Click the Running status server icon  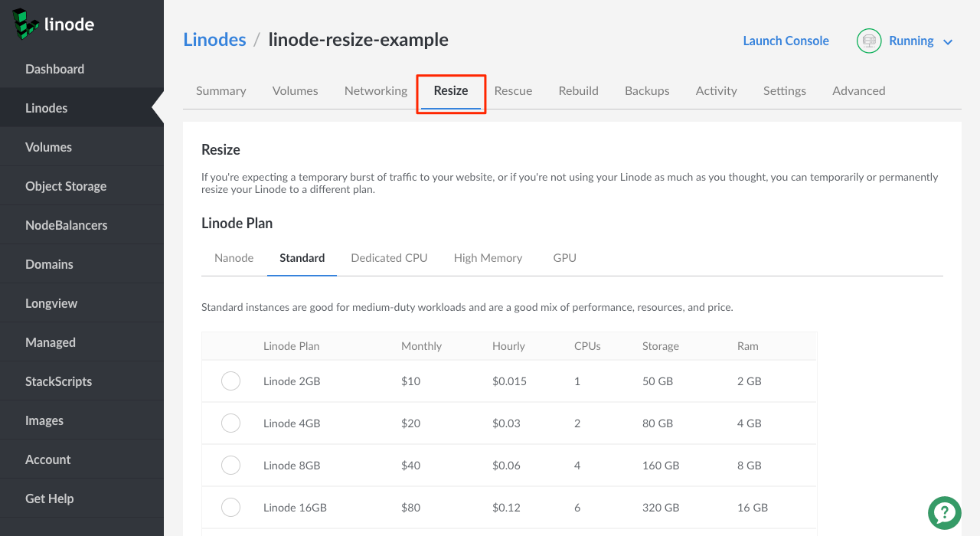tap(868, 41)
